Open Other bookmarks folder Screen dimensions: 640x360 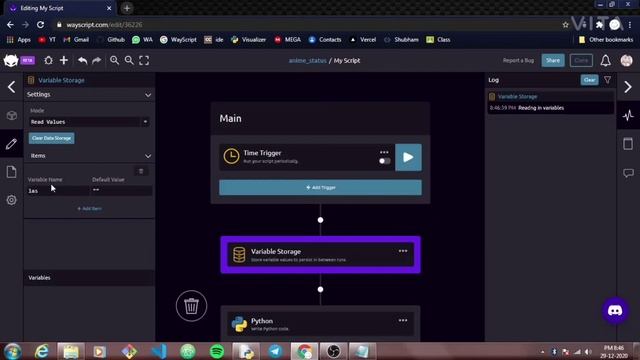(606, 40)
